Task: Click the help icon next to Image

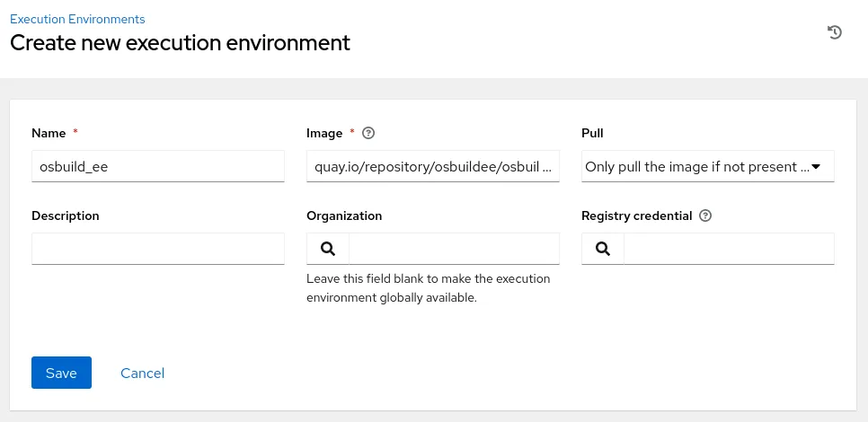Action: coord(368,133)
